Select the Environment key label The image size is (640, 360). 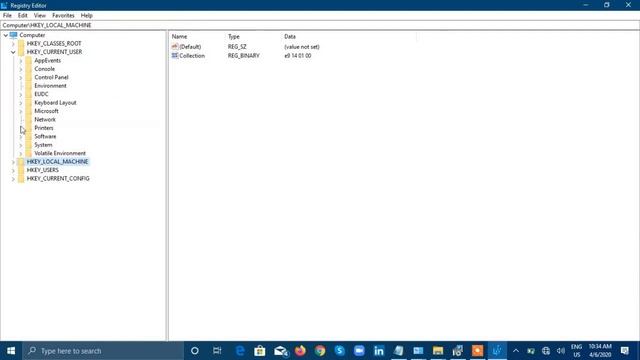50,86
